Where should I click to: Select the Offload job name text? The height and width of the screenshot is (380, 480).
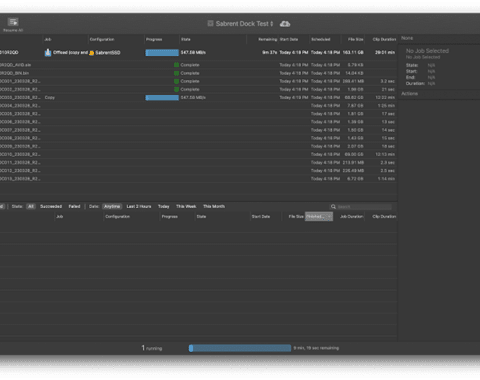tap(70, 53)
